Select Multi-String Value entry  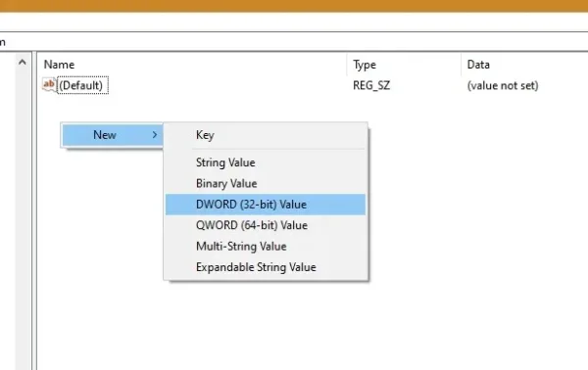(x=266, y=247)
